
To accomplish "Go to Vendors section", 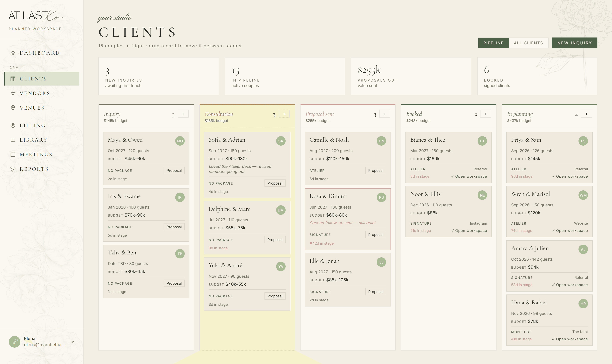I will [x=42, y=93].
